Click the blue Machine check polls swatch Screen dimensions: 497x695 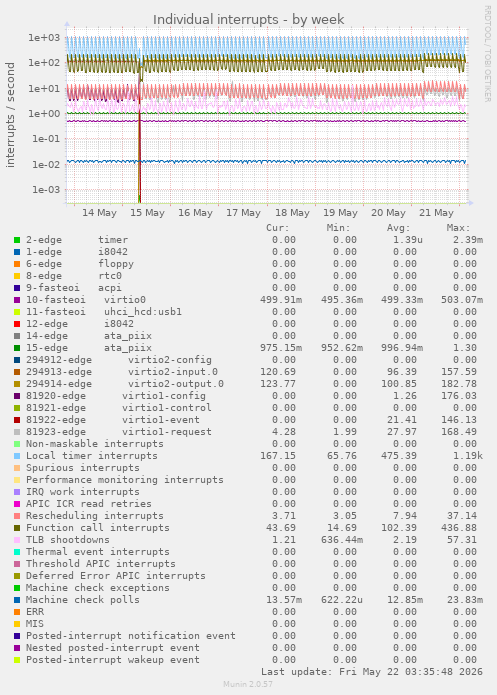point(17,600)
